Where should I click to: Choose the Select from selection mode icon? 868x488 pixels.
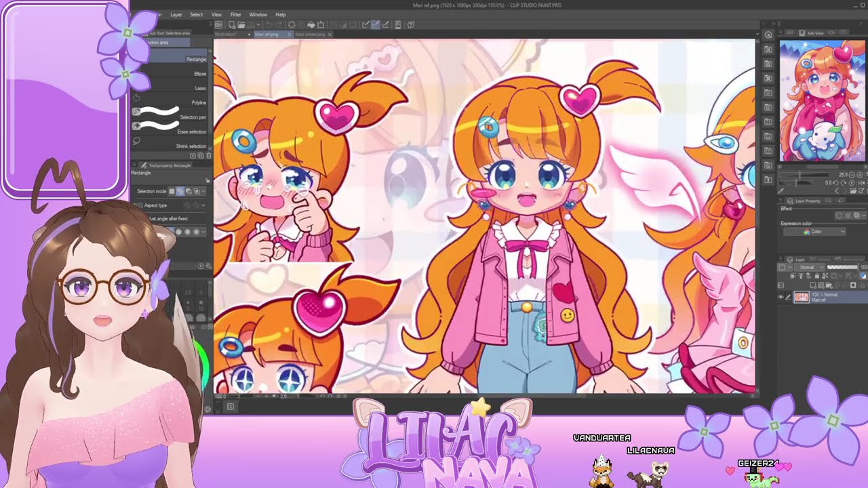(197, 192)
